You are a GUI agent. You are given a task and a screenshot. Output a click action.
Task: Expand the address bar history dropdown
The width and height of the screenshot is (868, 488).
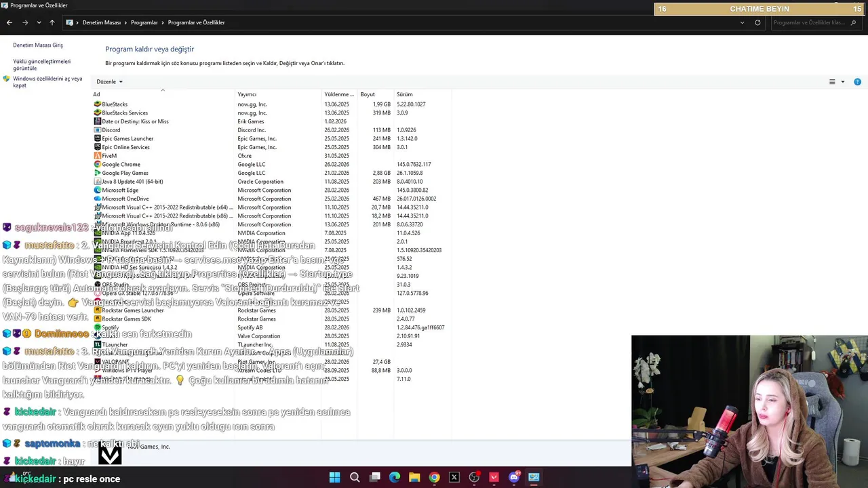tap(742, 22)
